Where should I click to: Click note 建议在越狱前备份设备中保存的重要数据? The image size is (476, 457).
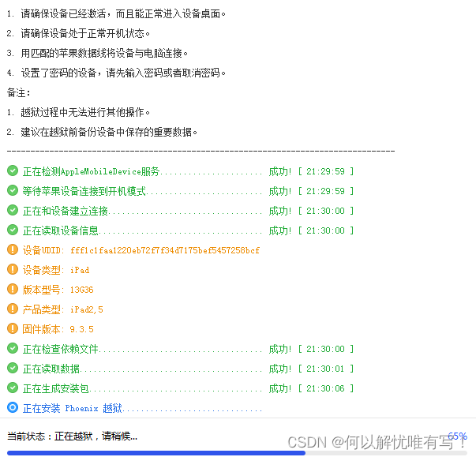point(102,132)
